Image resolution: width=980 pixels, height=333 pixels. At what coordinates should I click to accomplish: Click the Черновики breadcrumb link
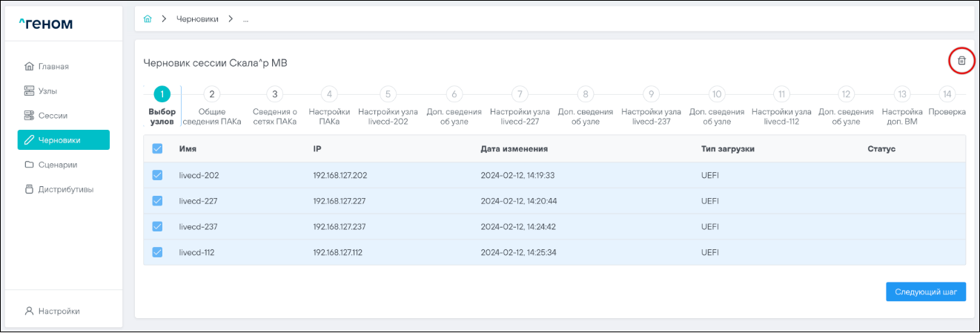197,19
